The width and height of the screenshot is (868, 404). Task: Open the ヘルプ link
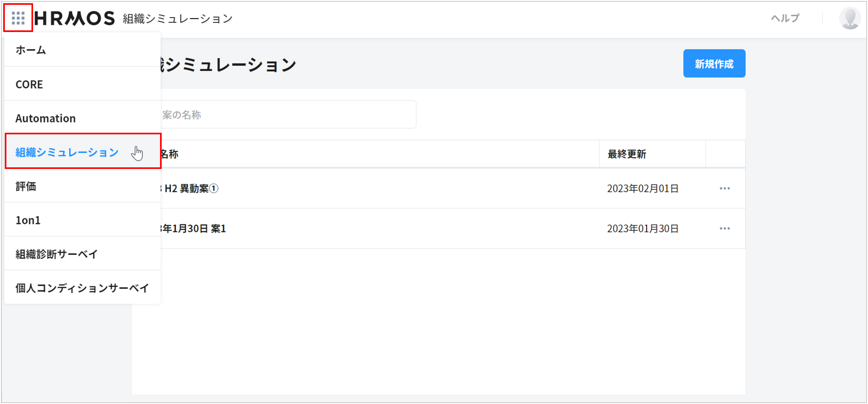coord(785,19)
